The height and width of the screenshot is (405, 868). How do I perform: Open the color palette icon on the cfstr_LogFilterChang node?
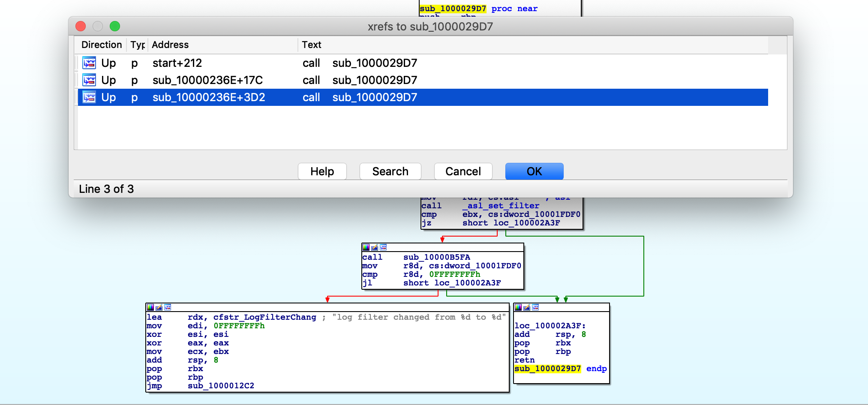click(150, 307)
